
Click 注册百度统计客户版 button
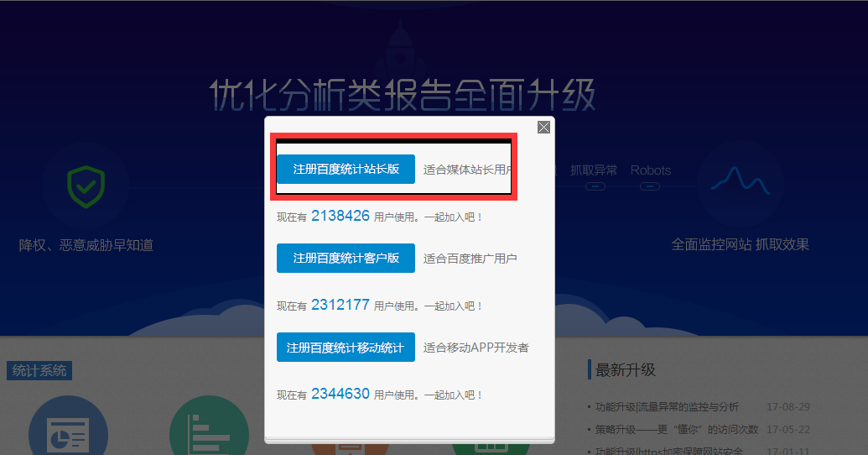click(x=346, y=258)
